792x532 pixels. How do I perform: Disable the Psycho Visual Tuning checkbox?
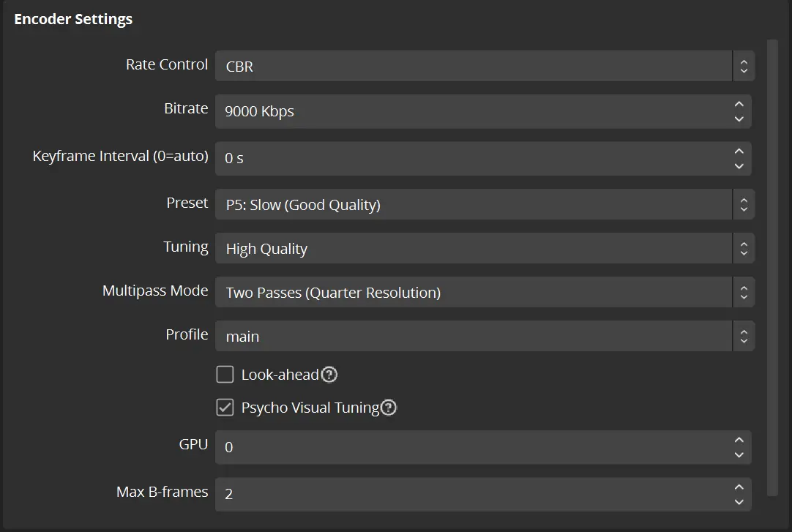tap(225, 408)
